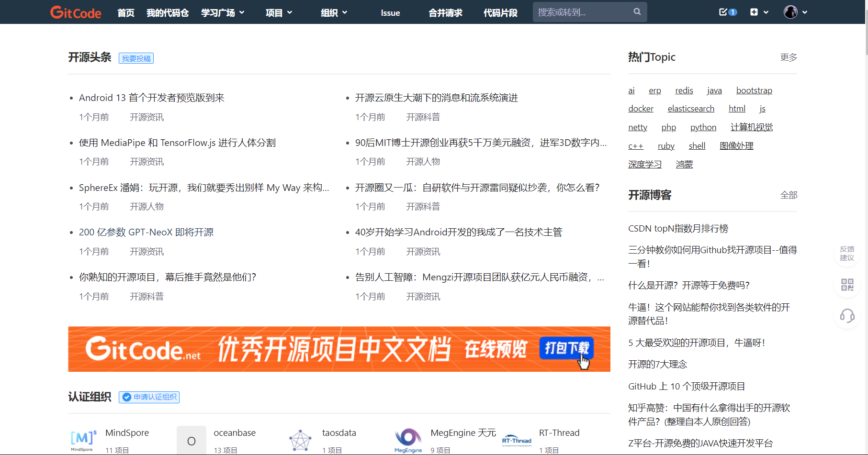Click the search magnifier icon
This screenshot has height=455, width=868.
[x=636, y=11]
